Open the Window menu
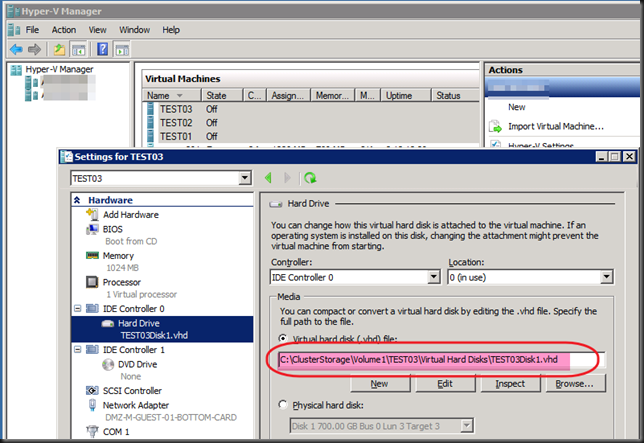The height and width of the screenshot is (443, 644). coord(134,30)
